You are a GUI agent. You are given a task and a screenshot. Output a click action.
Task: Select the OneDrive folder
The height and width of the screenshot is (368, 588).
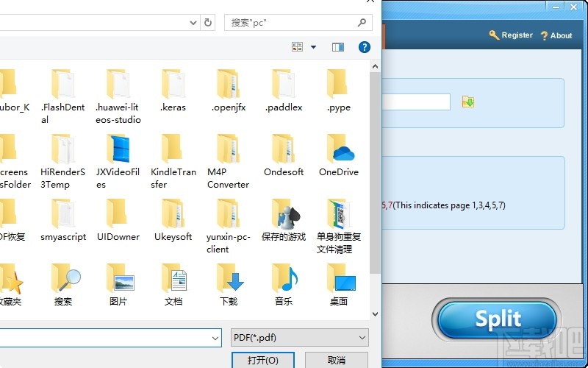pos(339,156)
